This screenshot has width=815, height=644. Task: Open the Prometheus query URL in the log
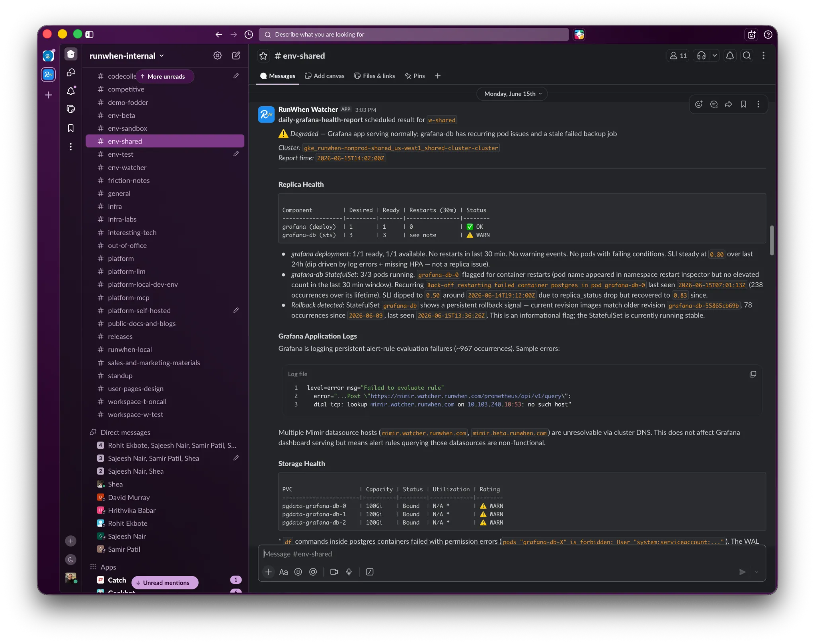click(466, 396)
